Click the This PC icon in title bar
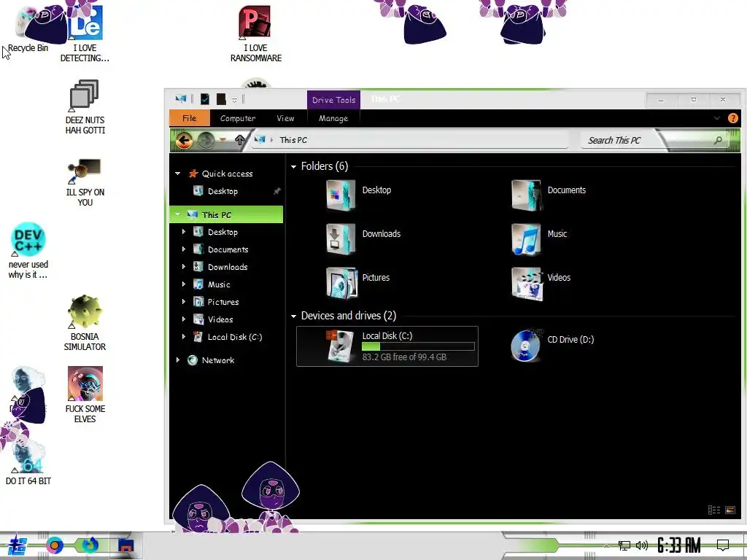 coord(181,99)
